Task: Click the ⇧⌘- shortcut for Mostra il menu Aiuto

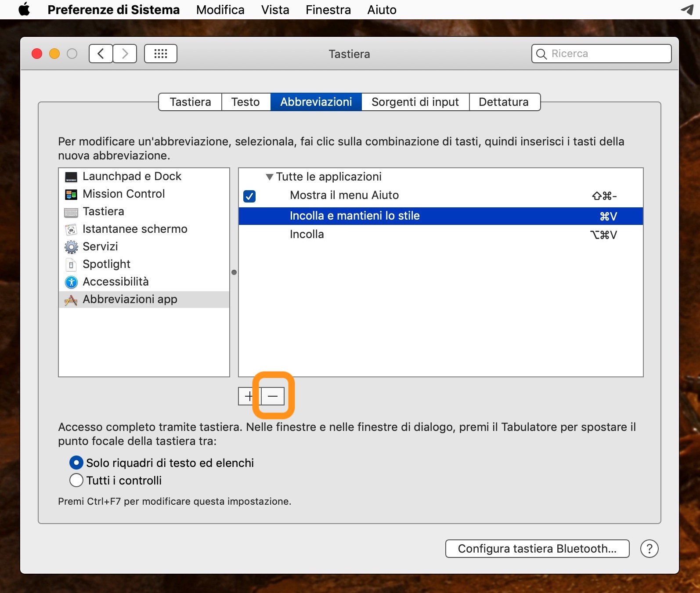Action: (x=604, y=196)
